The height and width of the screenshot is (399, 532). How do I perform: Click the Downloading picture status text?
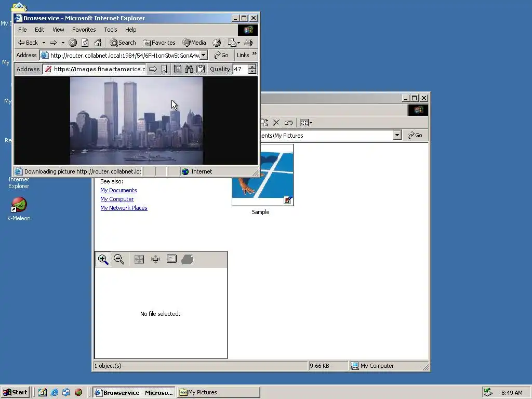[83, 171]
